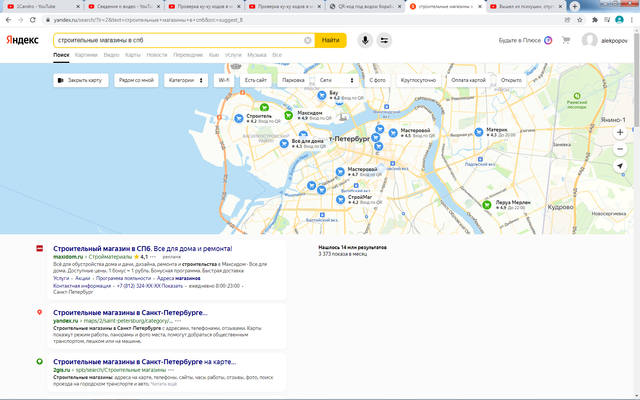The image size is (640, 400).
Task: Toggle the Есть сайт filter
Action: pyautogui.click(x=256, y=80)
